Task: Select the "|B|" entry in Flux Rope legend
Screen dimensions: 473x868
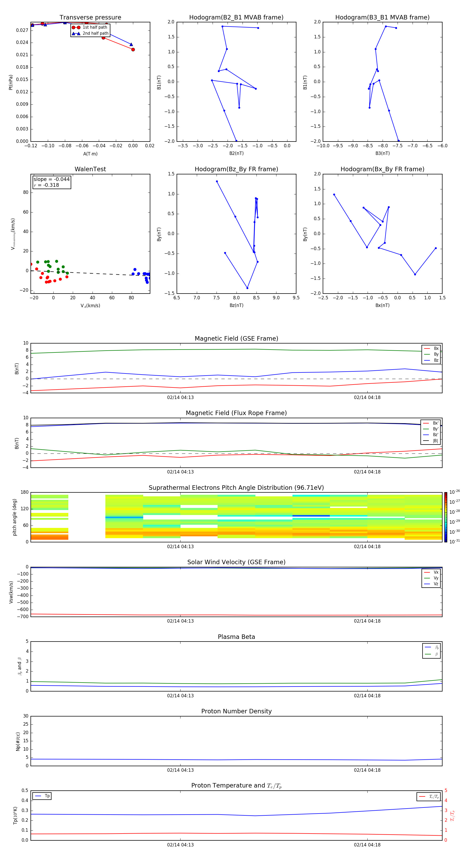Action: pyautogui.click(x=431, y=441)
